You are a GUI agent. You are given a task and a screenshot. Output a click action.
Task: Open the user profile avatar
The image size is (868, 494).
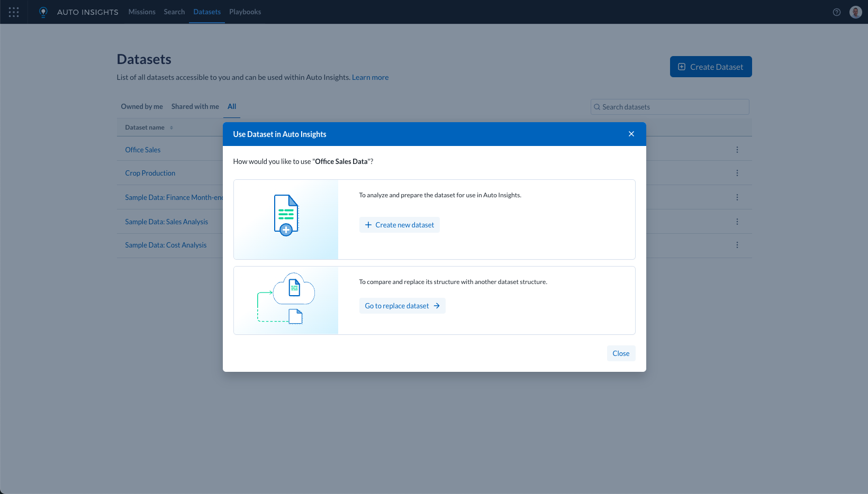click(x=855, y=12)
